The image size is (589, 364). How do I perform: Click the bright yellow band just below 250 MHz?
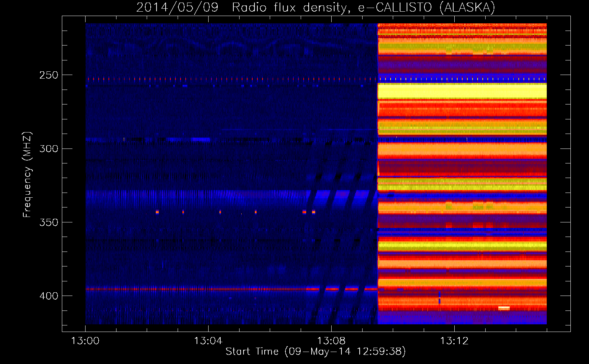coord(462,91)
